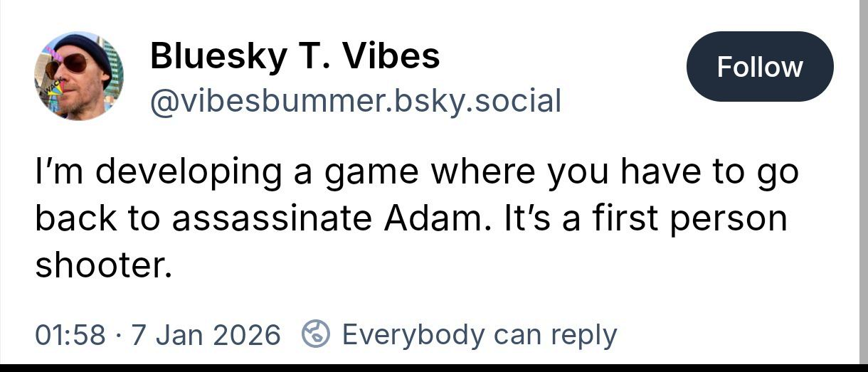This screenshot has width=868, height=372.
Task: Click the black bar below the post
Action: 434,368
